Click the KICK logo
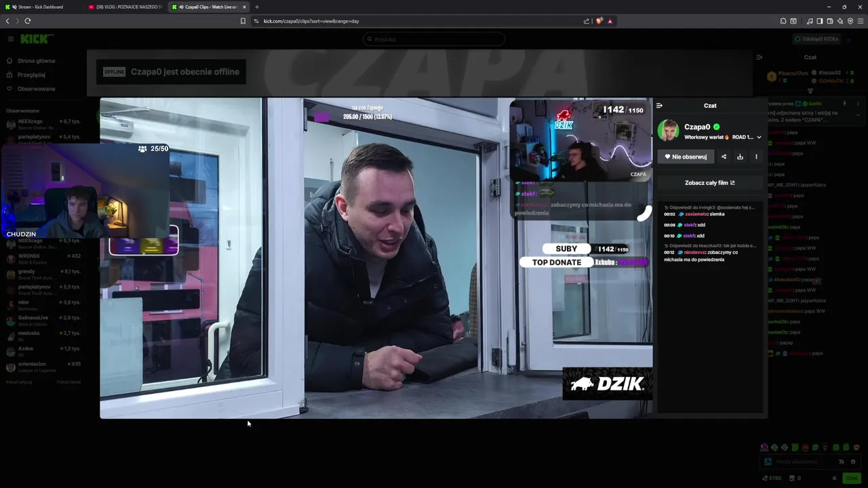Viewport: 868px width, 488px height. coord(37,39)
